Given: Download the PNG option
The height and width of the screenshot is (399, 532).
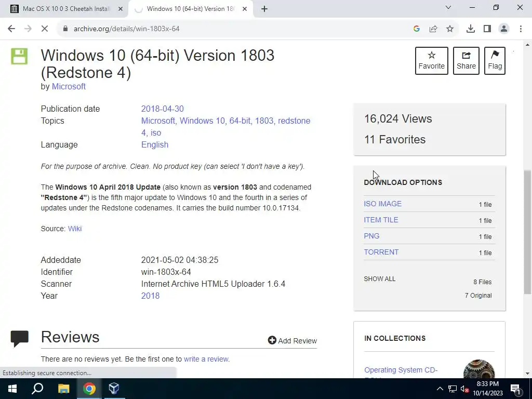Looking at the screenshot, I should 371,236.
